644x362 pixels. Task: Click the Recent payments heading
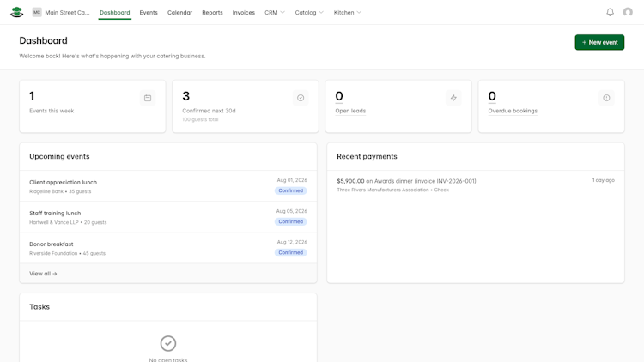click(x=367, y=156)
